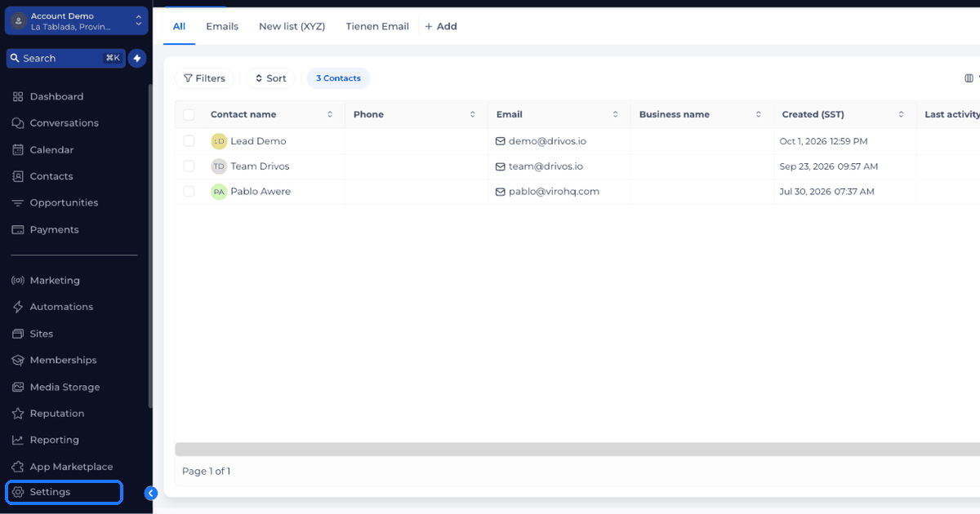
Task: Click the envelope icon beside team@drivos.io
Action: tap(501, 166)
